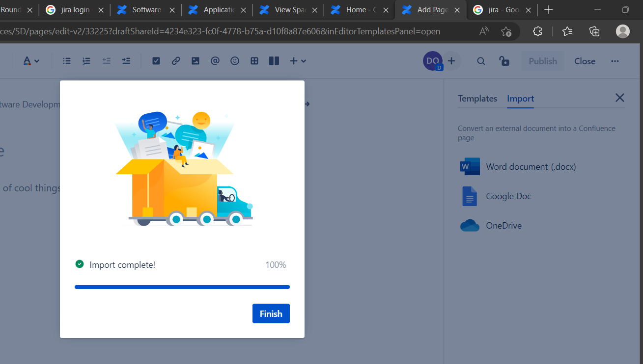Open the more actions ellipsis menu
The image size is (643, 364).
point(615,61)
